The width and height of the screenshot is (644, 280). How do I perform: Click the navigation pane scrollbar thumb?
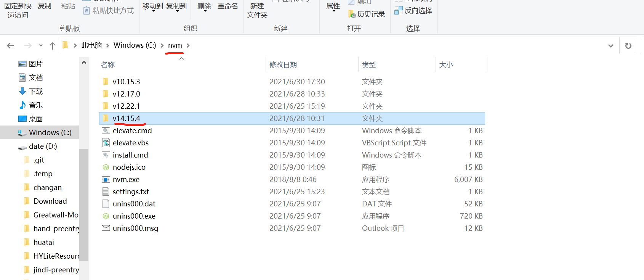coord(84,204)
